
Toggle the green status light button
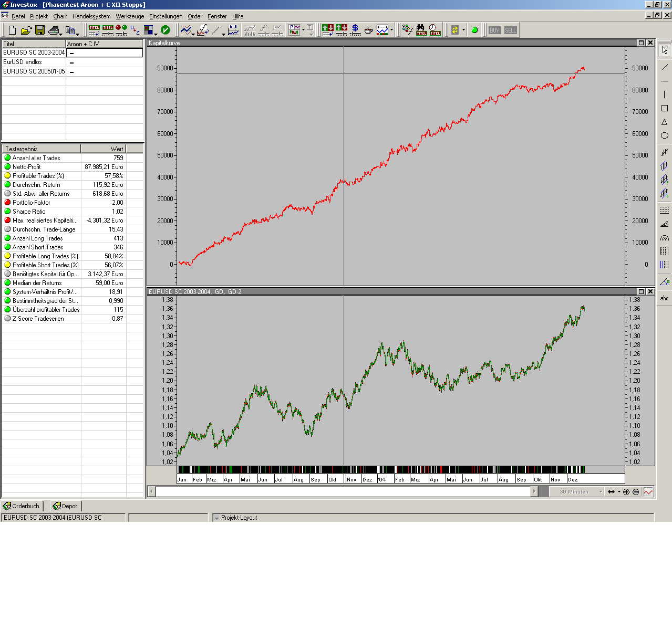(475, 30)
